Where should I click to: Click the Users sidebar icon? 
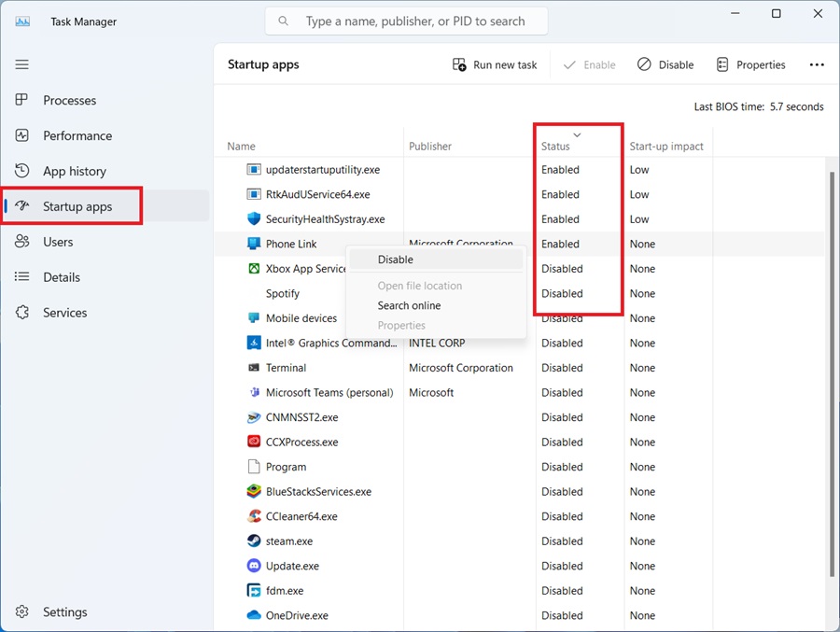(x=22, y=242)
